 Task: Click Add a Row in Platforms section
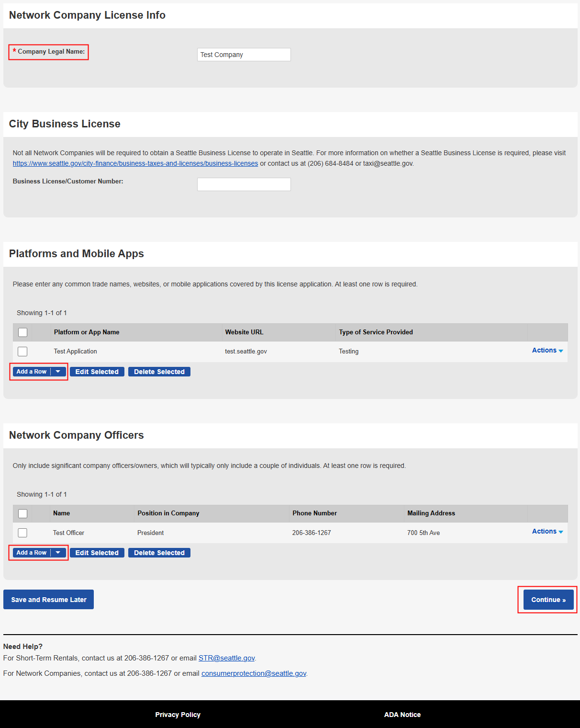(32, 372)
